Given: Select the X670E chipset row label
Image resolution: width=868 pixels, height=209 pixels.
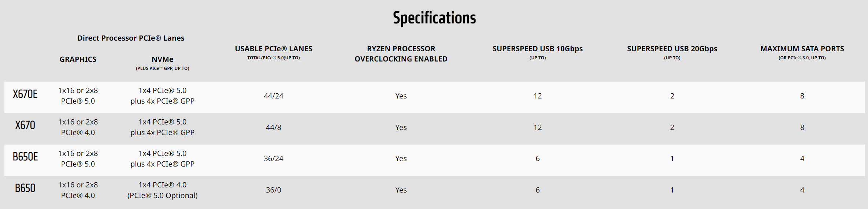Looking at the screenshot, I should (25, 94).
